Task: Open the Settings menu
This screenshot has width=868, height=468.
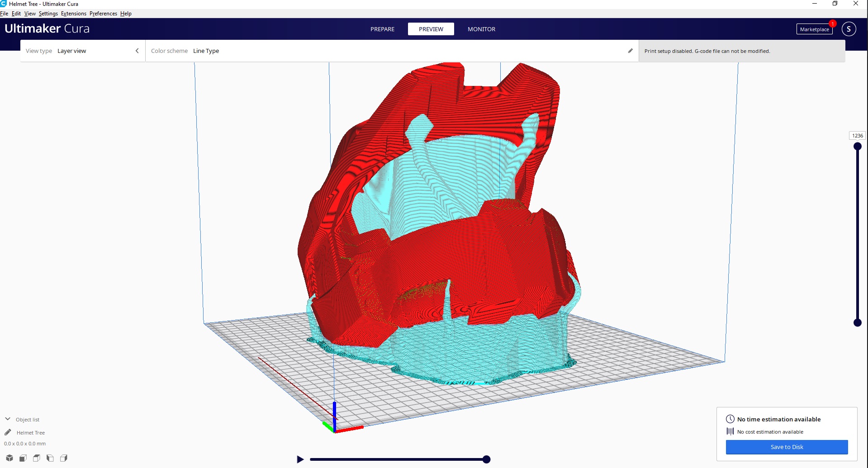Action: 48,14
